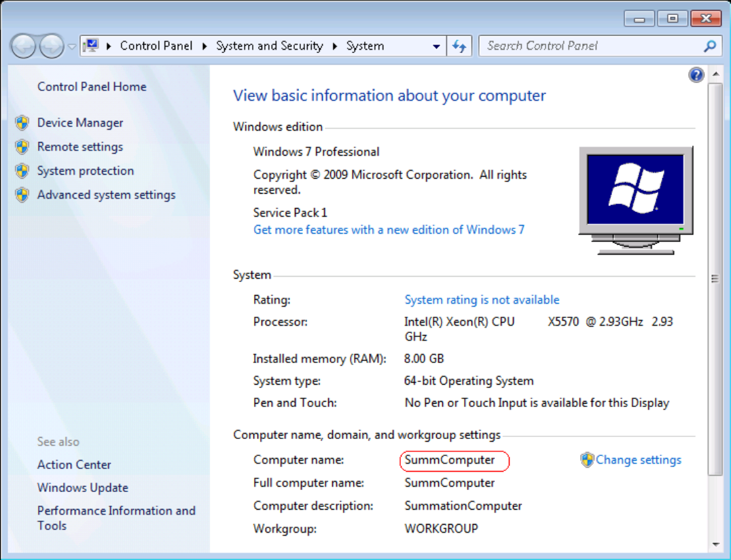Click the scrollbar up arrow

pyautogui.click(x=715, y=75)
